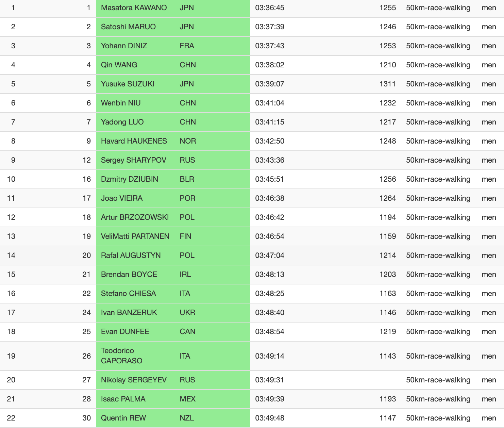Select Masatora KAWANO athlete name
This screenshot has width=504, height=428.
point(134,8)
